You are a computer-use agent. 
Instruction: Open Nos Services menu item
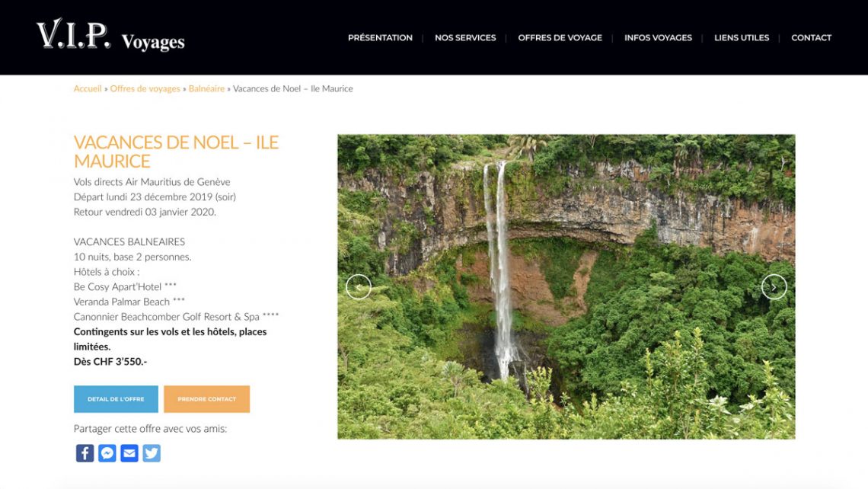tap(465, 37)
